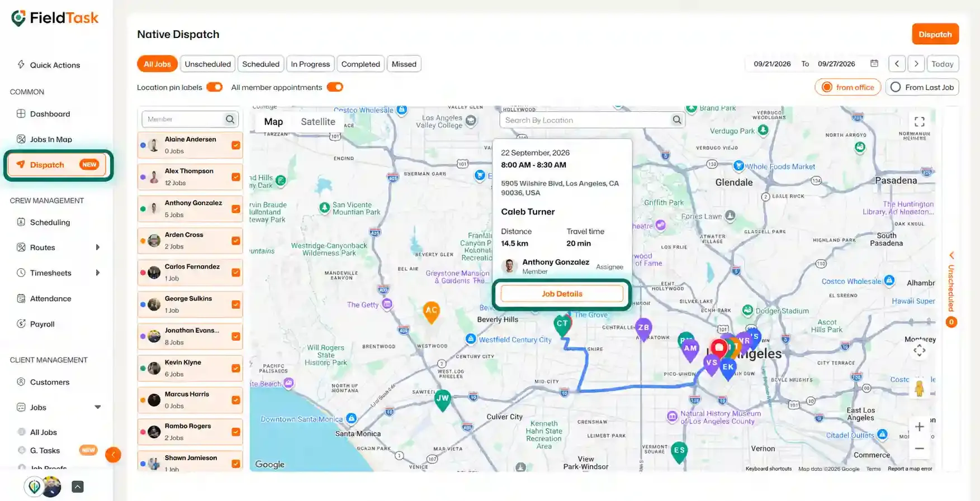Open Quick Actions lightning icon

pyautogui.click(x=21, y=64)
